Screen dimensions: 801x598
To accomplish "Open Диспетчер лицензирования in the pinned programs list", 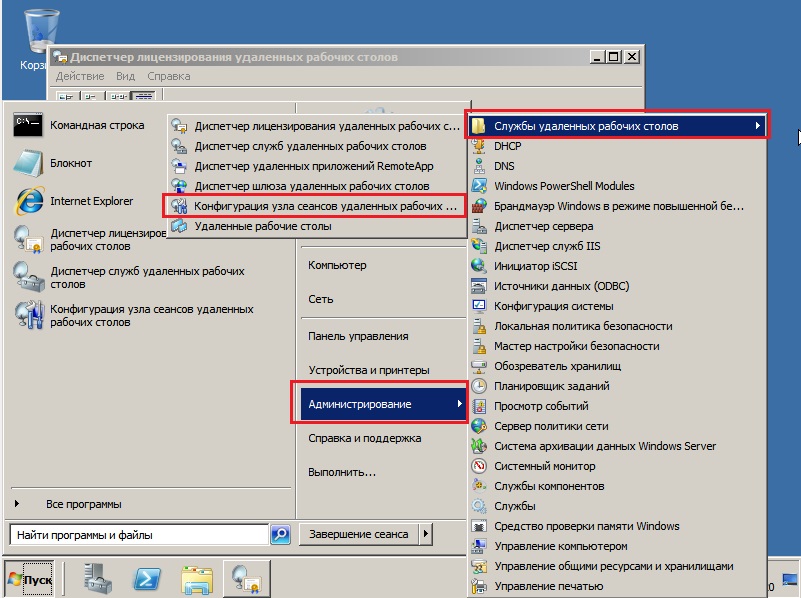I will 89,240.
